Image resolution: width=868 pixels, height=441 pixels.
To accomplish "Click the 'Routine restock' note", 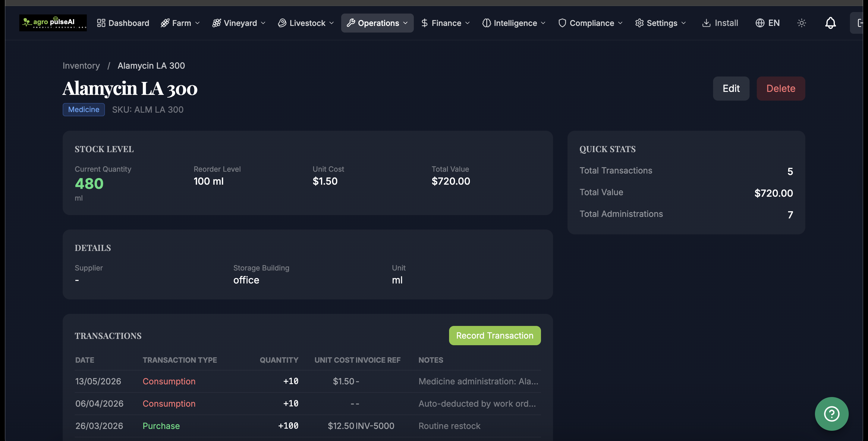I will (x=449, y=426).
